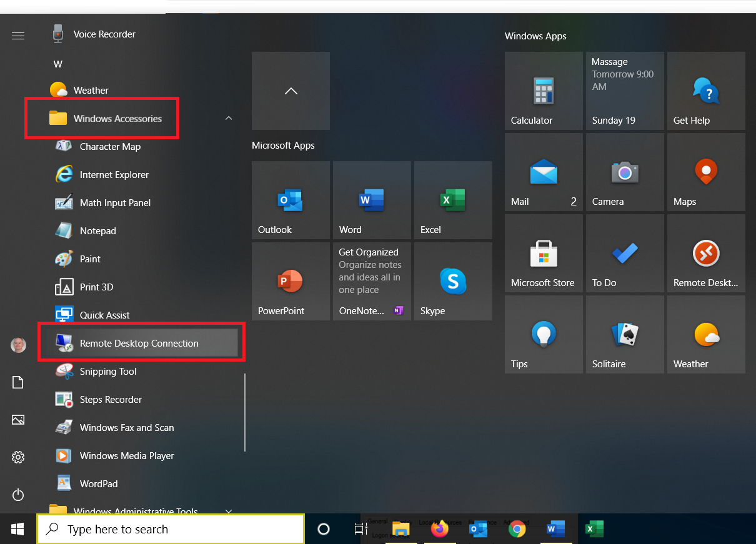
Task: Select the Windows Apps group title
Action: (x=535, y=36)
